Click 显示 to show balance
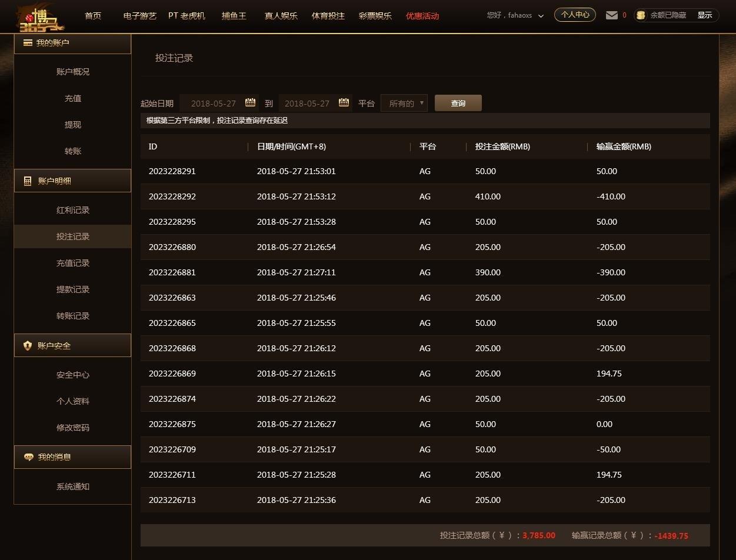This screenshot has width=736, height=560. 705,15
